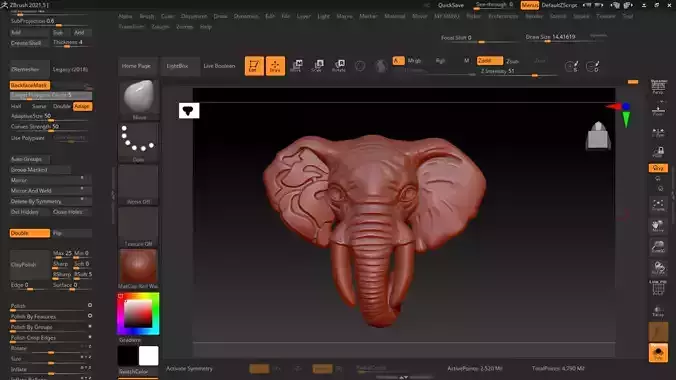Toggle the Mrgb mode button
676x380 pixels.
click(x=414, y=61)
